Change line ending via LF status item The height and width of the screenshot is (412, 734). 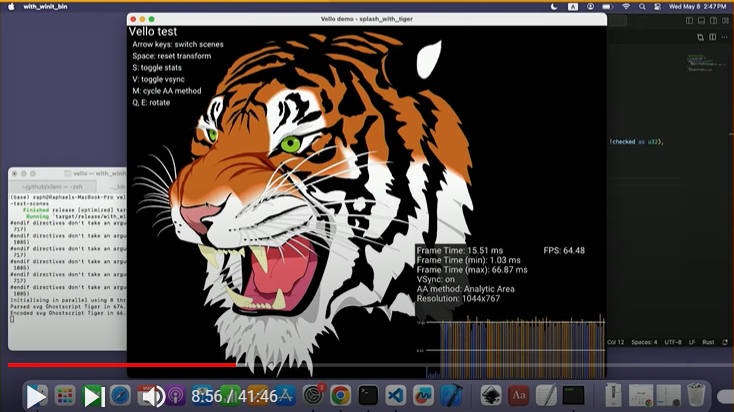tap(691, 342)
